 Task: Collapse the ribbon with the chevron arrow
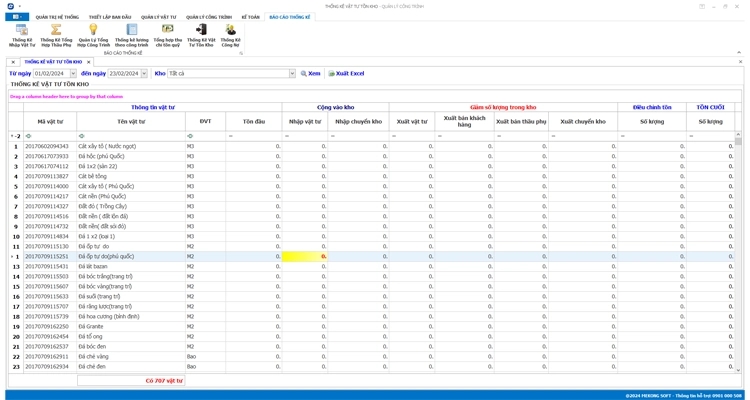739,52
